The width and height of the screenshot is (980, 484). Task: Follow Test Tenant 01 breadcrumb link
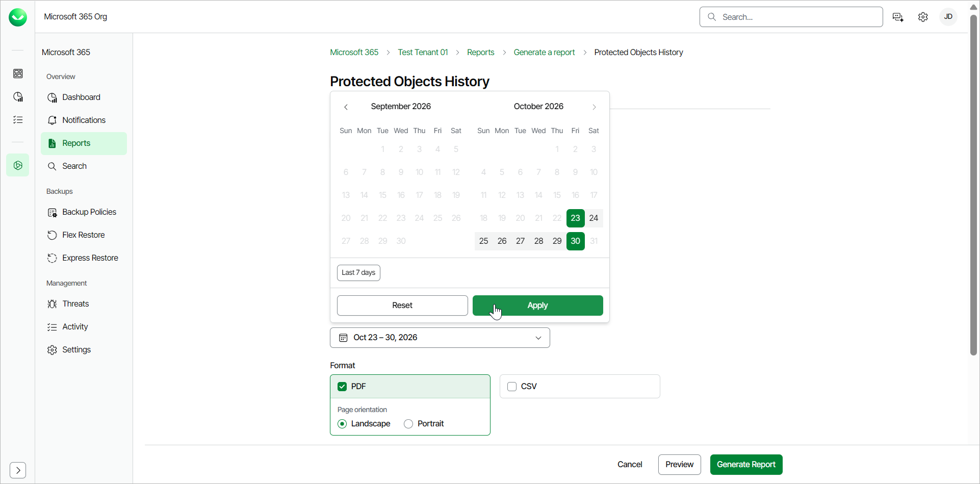[423, 53]
